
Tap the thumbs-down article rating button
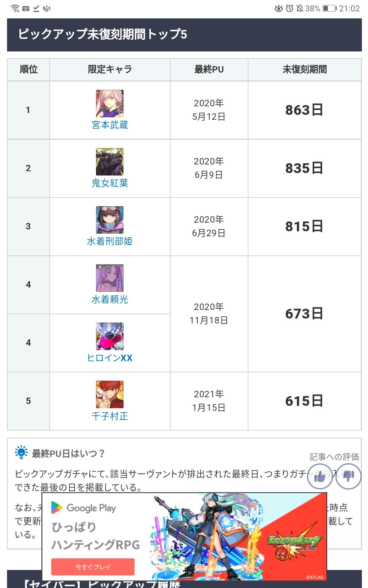[x=348, y=477]
